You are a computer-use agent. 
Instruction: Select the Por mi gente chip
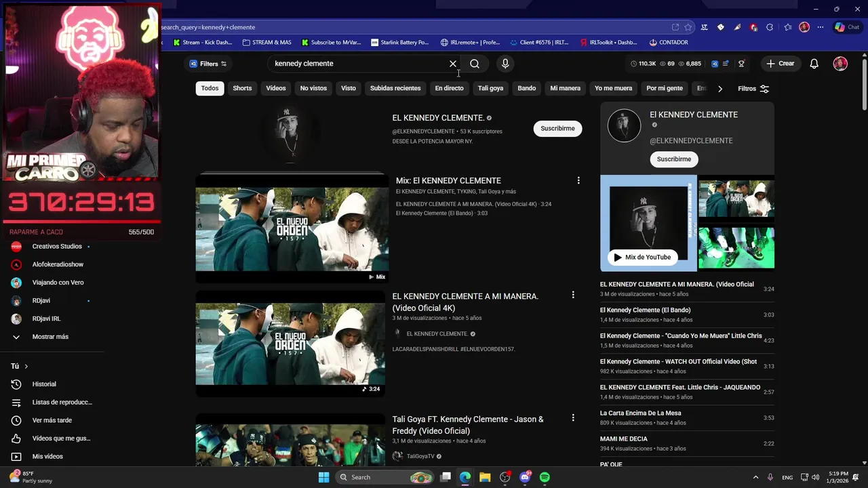pos(665,88)
